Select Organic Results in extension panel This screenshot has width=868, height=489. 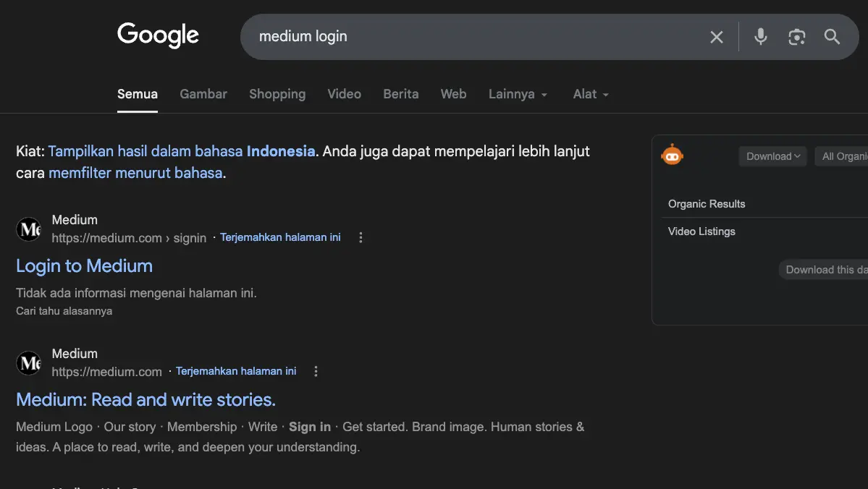pos(707,204)
